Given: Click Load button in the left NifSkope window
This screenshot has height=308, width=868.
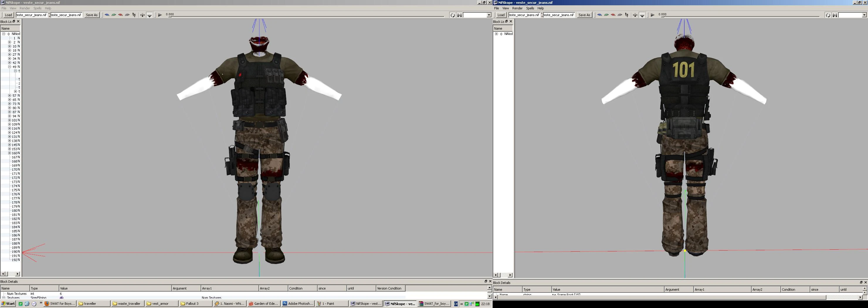Looking at the screenshot, I should tap(9, 15).
